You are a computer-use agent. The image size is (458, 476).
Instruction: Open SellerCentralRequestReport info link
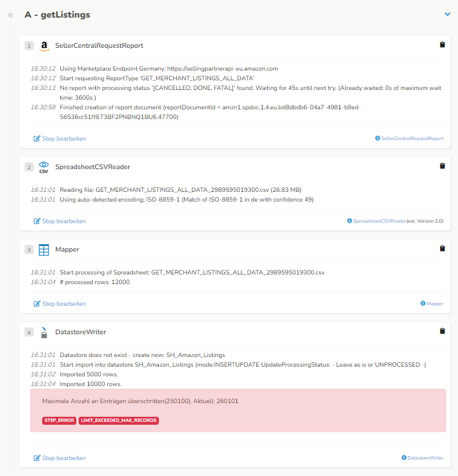[x=410, y=138]
